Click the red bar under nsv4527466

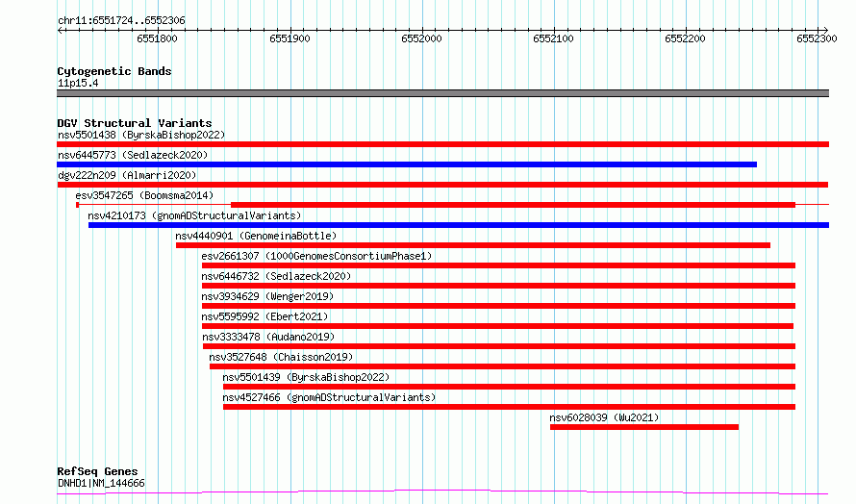tap(510, 407)
